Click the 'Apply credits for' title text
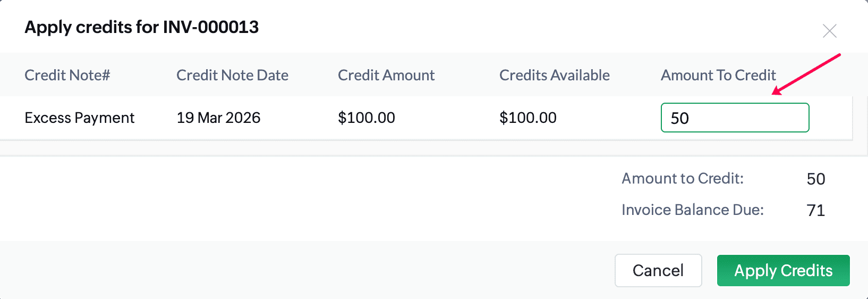 click(92, 27)
